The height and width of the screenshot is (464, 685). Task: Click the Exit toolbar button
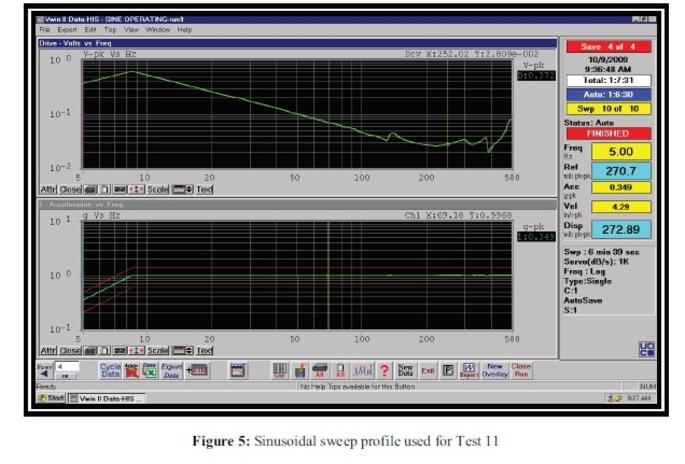point(427,371)
